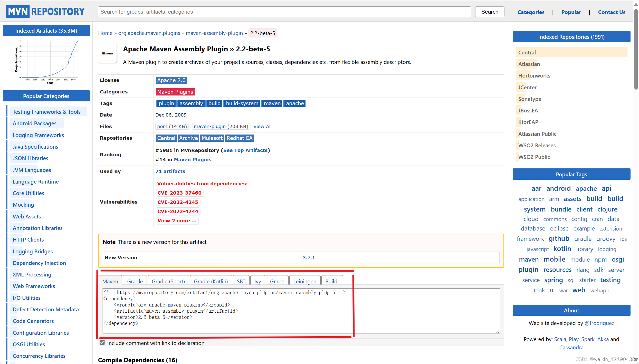Viewport: 639px width, 364px height.
Task: Click the Maven artifact logo thumbnail
Action: tap(108, 53)
